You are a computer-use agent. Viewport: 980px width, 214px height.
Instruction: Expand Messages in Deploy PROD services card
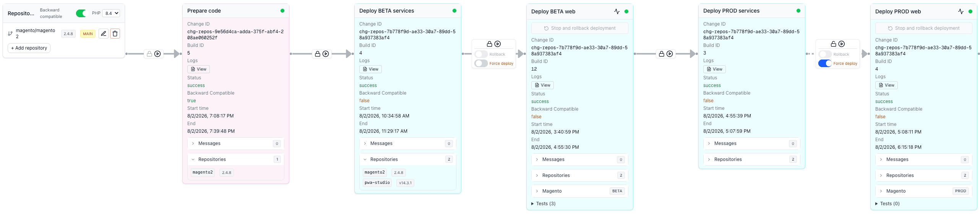[x=752, y=143]
